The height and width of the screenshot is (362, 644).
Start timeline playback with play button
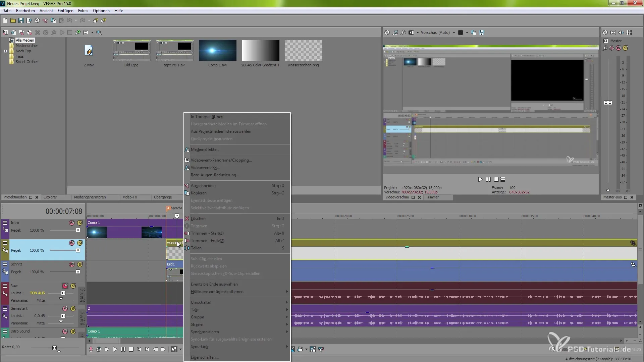click(115, 349)
